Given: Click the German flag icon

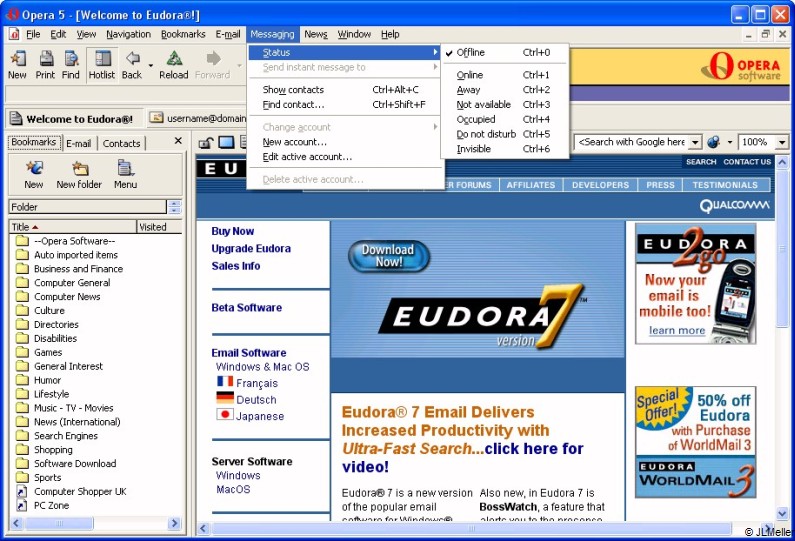Looking at the screenshot, I should (x=225, y=398).
